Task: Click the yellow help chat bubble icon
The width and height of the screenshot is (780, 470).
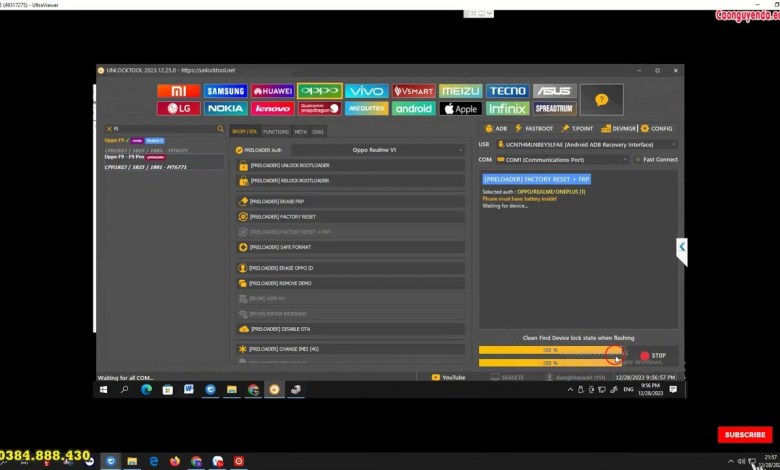Action: tap(601, 100)
